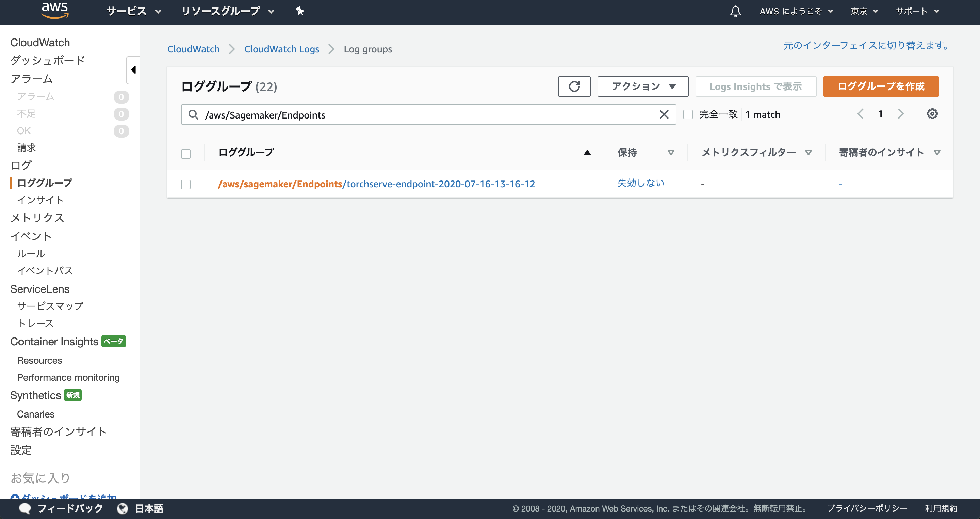Screen dimensions: 980x519
Task: Open table preferences gear icon
Action: [x=932, y=114]
